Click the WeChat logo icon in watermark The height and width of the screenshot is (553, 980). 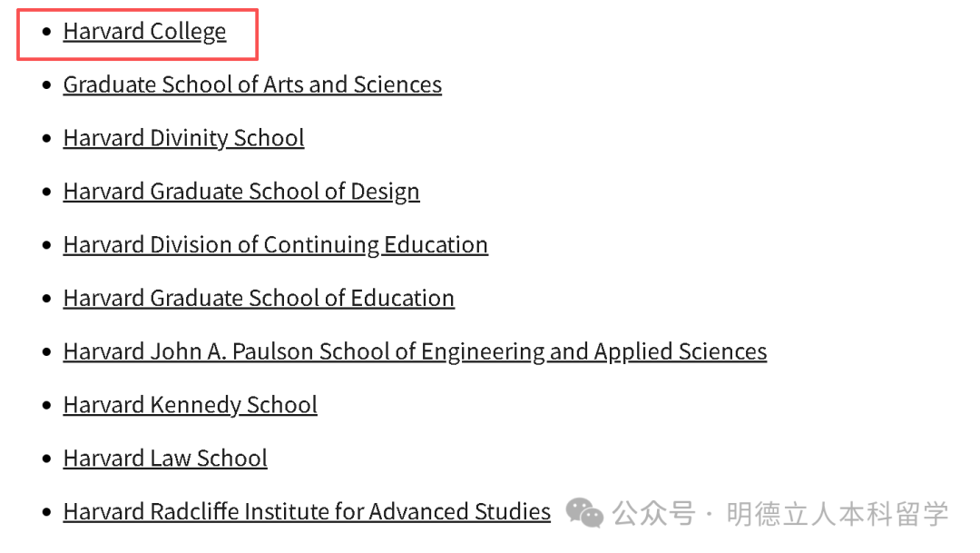584,513
